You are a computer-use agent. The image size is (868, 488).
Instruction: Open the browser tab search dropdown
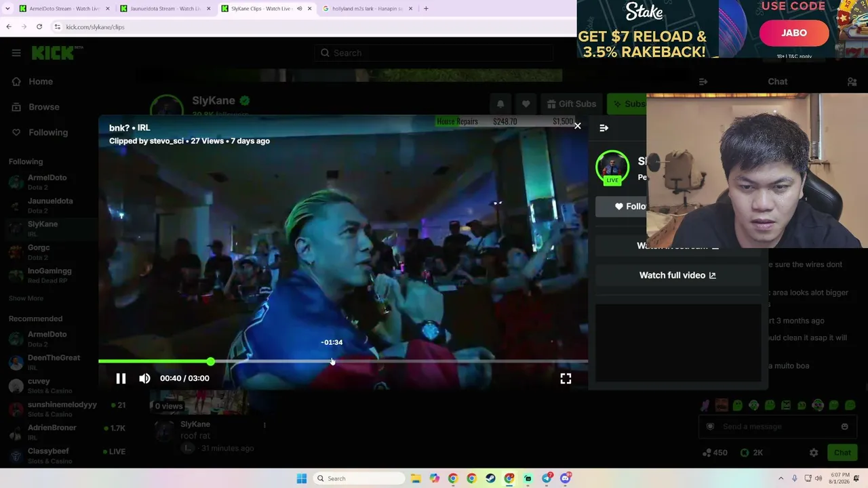(7, 9)
